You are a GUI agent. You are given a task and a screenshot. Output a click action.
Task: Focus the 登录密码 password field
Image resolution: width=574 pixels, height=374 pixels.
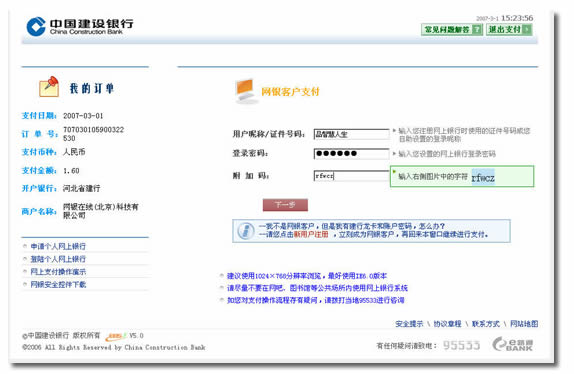[x=351, y=153]
